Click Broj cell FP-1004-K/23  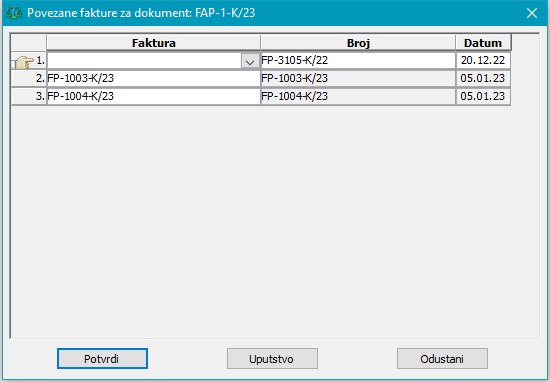358,96
